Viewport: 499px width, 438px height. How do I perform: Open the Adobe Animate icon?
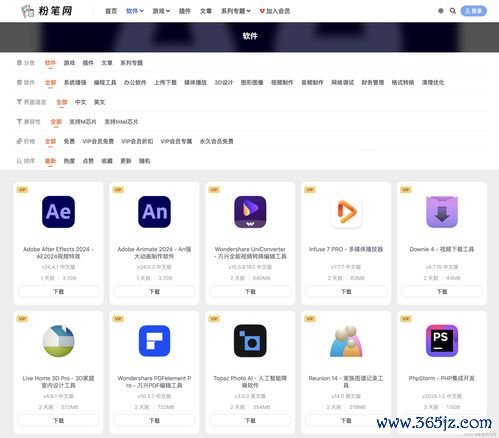[154, 212]
